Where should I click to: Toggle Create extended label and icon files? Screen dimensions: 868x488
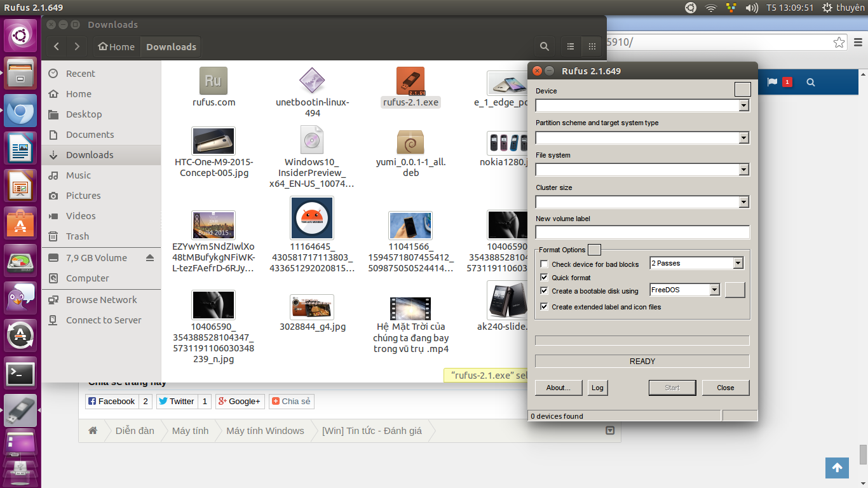544,307
